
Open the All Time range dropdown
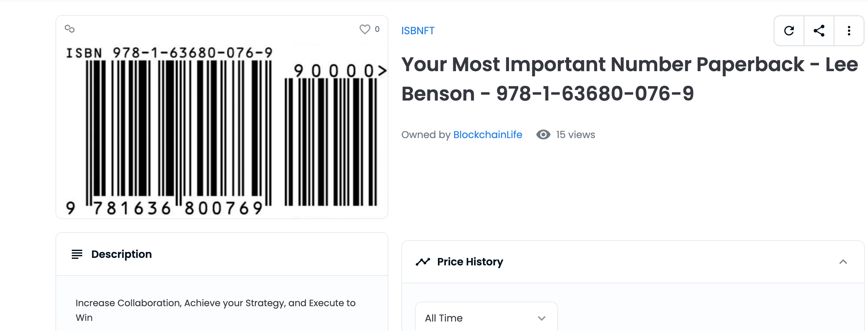coord(486,318)
